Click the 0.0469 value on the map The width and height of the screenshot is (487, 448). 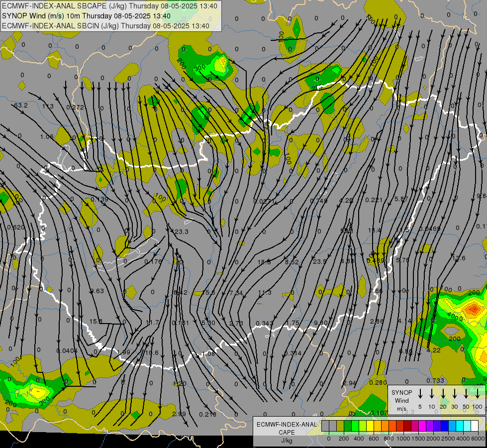coord(430,228)
